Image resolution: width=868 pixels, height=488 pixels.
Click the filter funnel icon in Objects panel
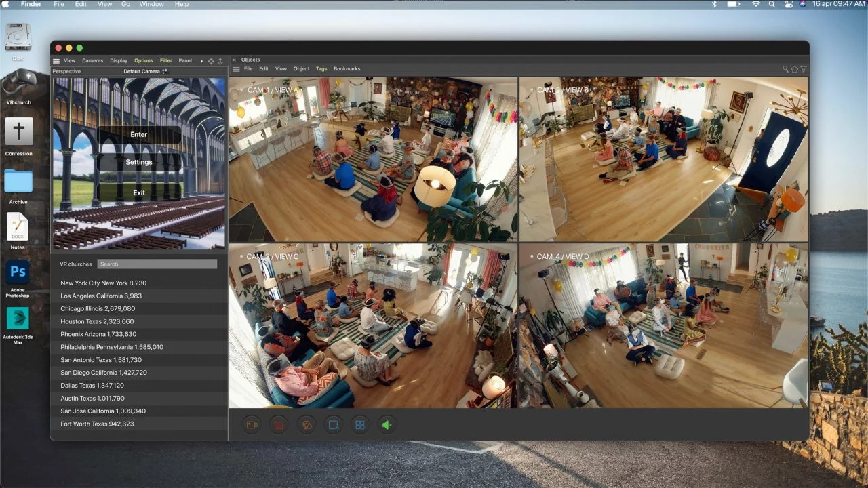(804, 69)
